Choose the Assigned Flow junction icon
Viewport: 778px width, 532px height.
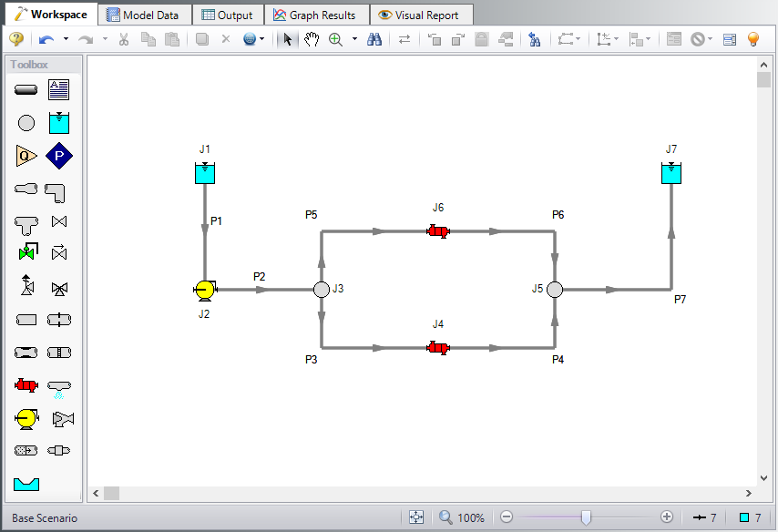tap(26, 156)
